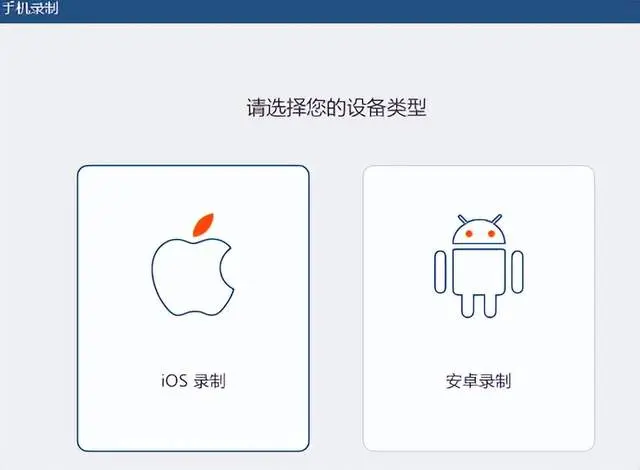640x470 pixels.
Task: Click the Android robot's torso
Action: (479, 271)
